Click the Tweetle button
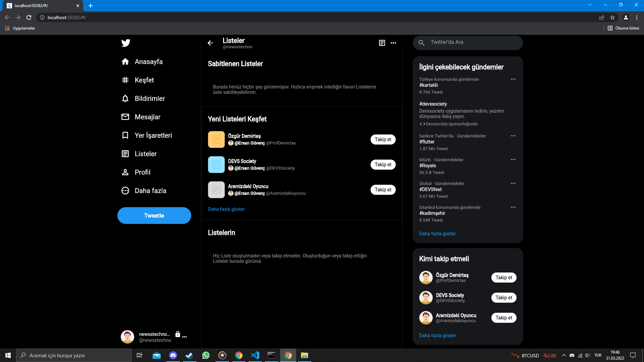This screenshot has width=644, height=362. pyautogui.click(x=154, y=216)
